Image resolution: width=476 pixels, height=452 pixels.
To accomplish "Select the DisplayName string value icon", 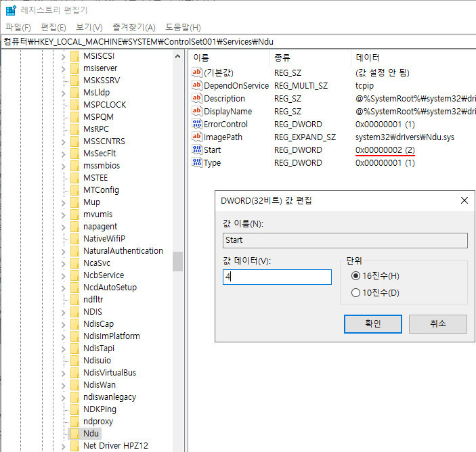I will click(x=197, y=111).
